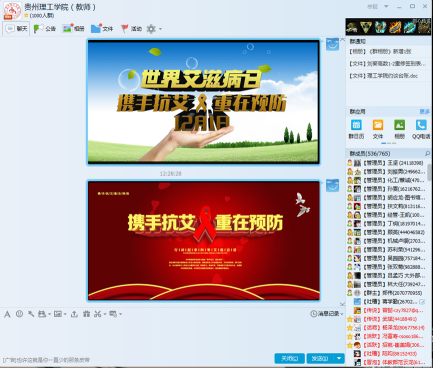This screenshot has width=433, height=368.
Task: Click 更多 link in group apps
Action: pyautogui.click(x=424, y=111)
